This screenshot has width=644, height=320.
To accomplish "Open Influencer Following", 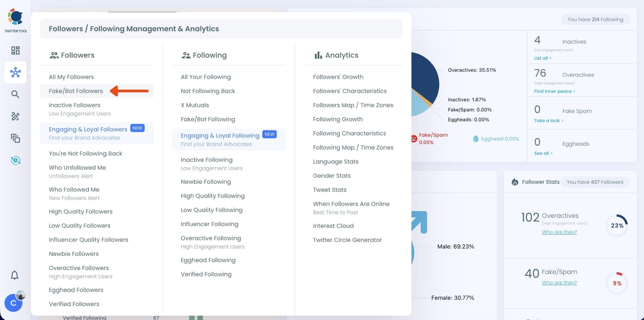I will point(209,224).
